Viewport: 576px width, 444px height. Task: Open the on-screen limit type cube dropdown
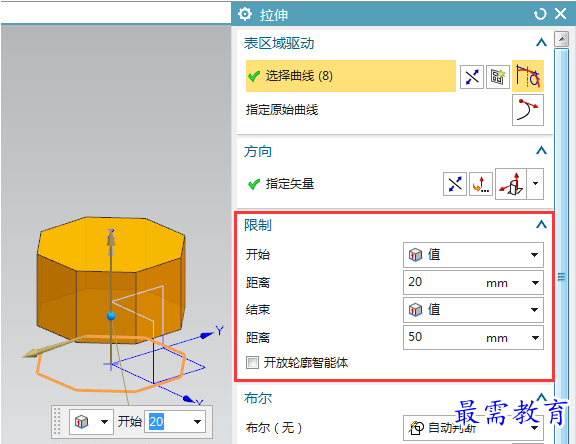coord(91,422)
